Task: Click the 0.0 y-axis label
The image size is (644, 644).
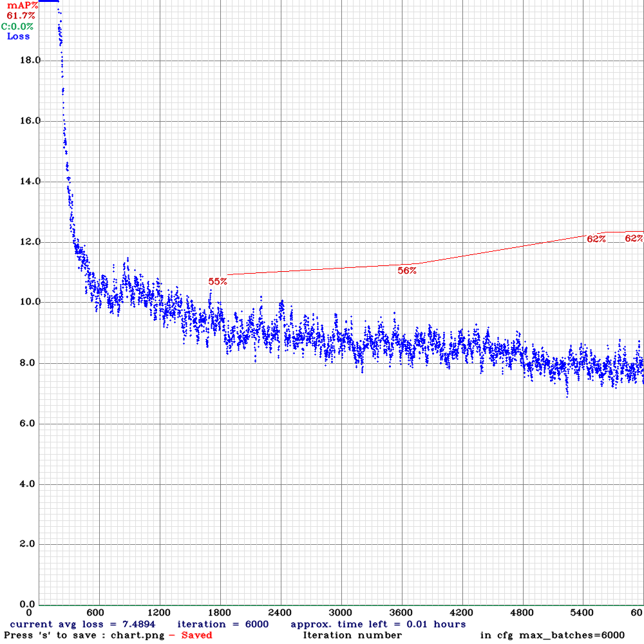Action: (x=27, y=604)
